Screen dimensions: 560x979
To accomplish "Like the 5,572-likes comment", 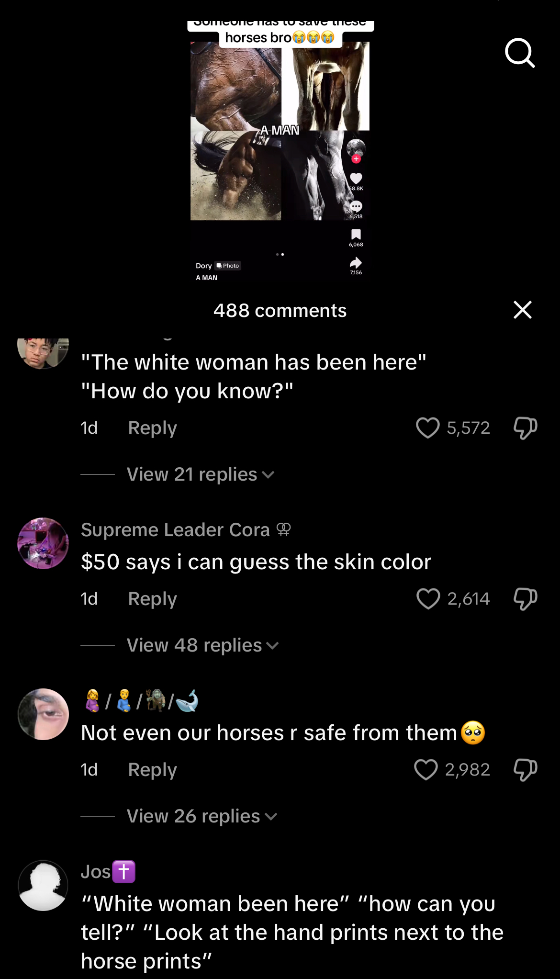I will [427, 428].
